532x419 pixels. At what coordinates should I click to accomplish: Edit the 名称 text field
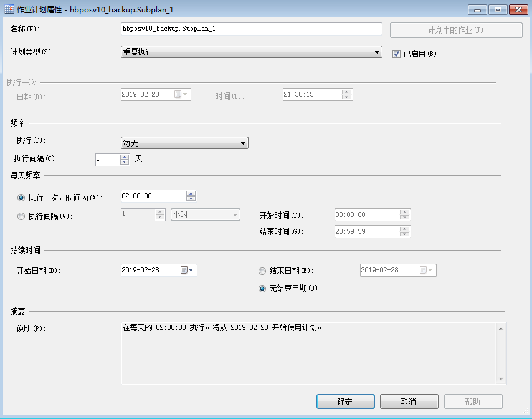pos(252,29)
